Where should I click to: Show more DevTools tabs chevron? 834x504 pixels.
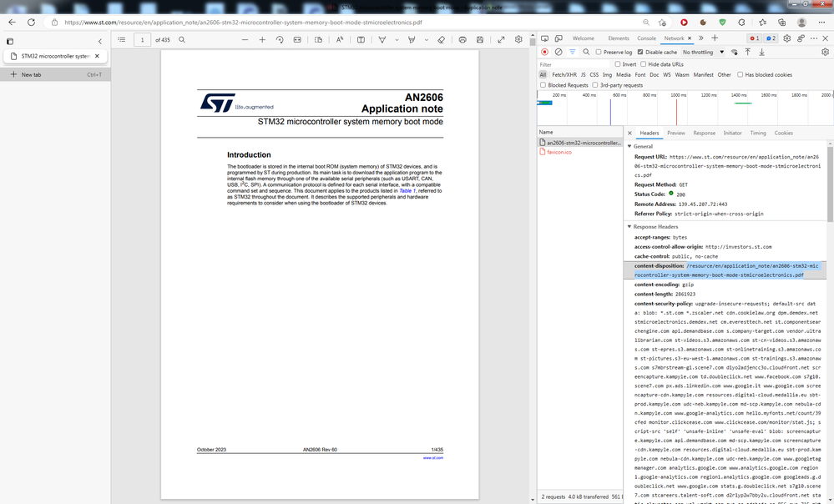701,38
